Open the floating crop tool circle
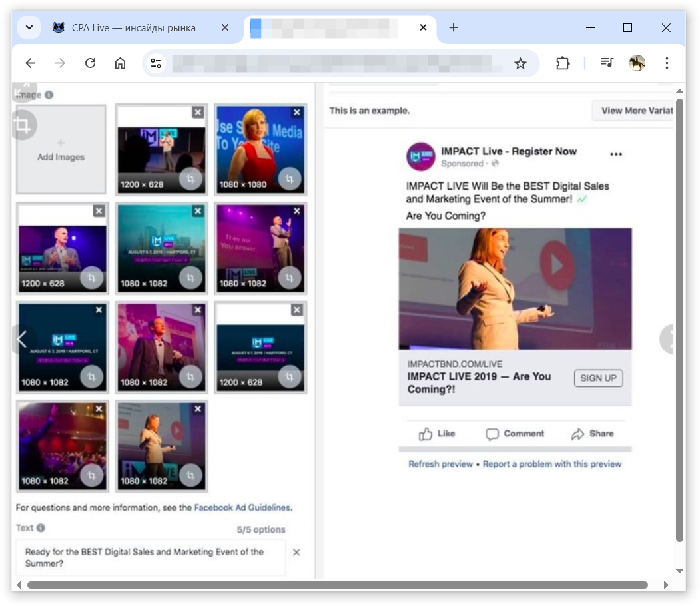Image resolution: width=700 pixels, height=606 pixels. (23, 125)
